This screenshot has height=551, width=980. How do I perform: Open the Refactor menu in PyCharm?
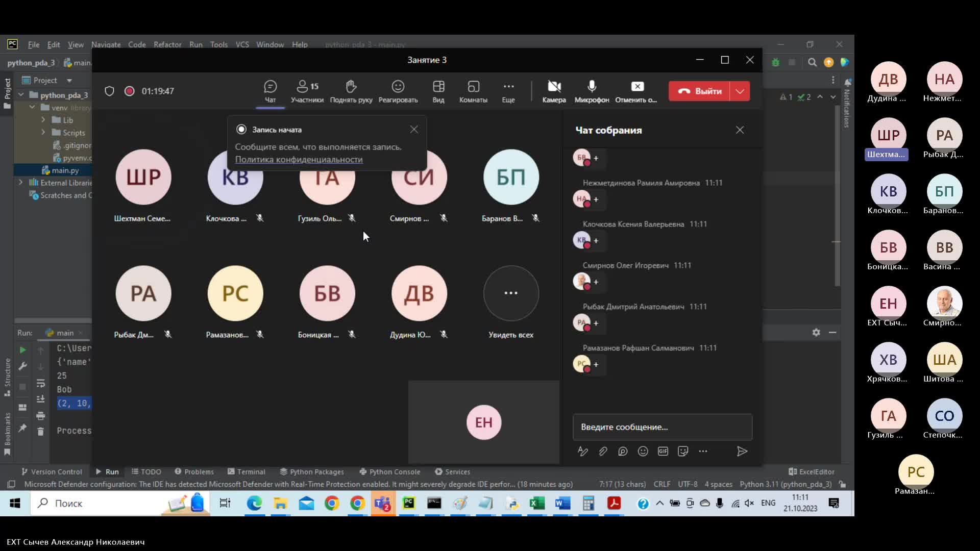[167, 45]
